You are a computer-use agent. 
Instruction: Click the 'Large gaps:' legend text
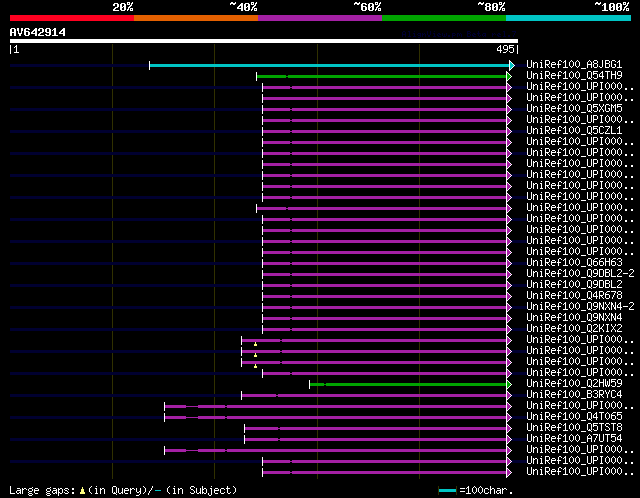point(42,490)
